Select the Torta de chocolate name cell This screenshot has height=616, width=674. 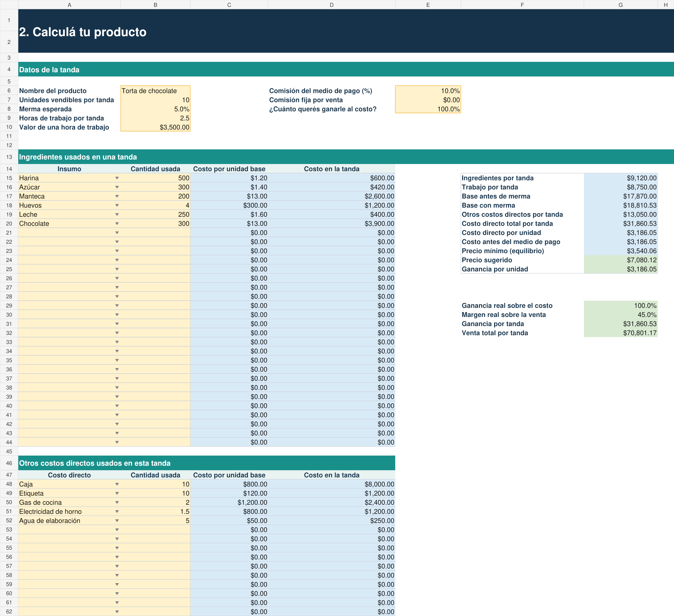click(x=155, y=91)
